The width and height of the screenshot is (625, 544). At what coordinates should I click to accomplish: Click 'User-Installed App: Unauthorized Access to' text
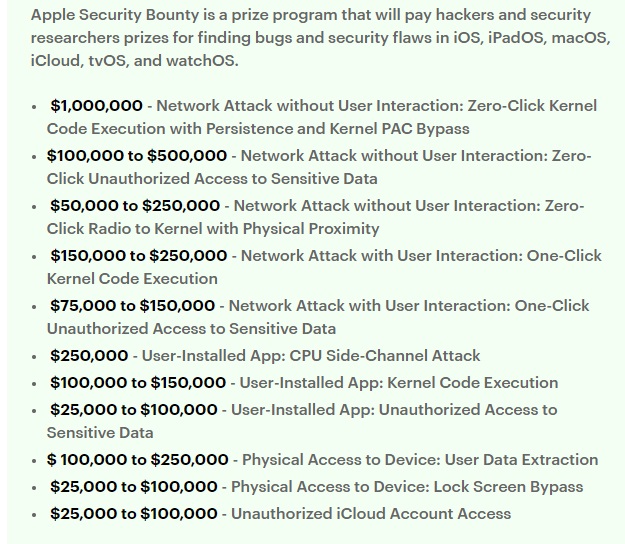click(x=393, y=409)
